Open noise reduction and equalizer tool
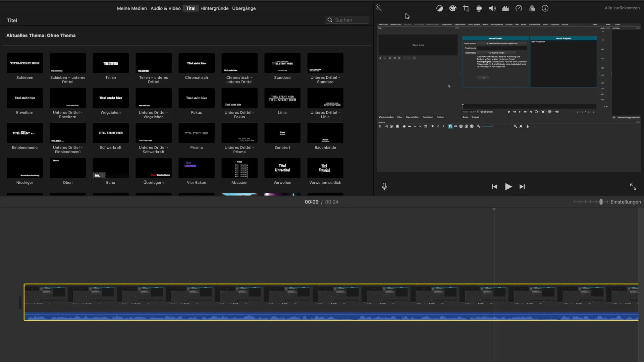This screenshot has width=644, height=362. tap(505, 8)
